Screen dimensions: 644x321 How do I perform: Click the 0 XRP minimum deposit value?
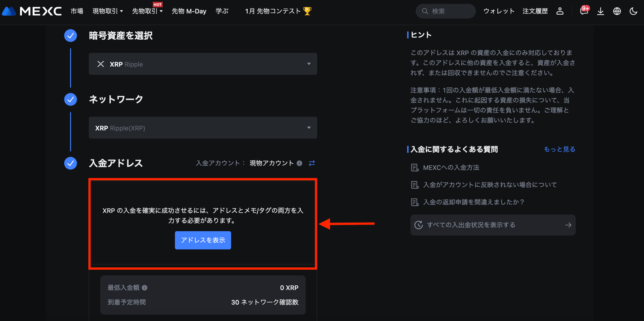(289, 288)
